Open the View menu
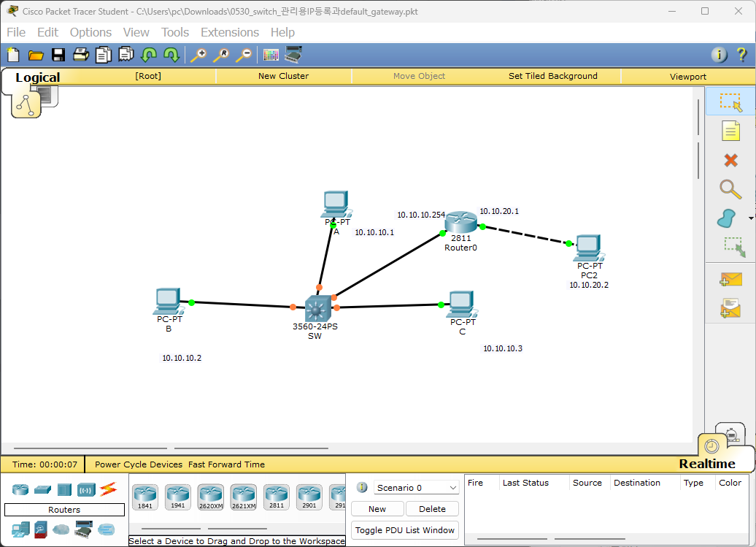Image resolution: width=756 pixels, height=547 pixels. point(136,32)
